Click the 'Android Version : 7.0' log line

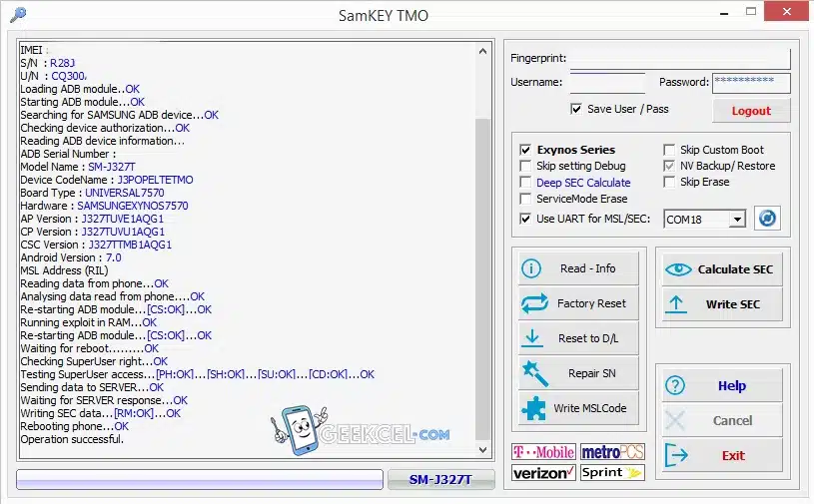(71, 257)
